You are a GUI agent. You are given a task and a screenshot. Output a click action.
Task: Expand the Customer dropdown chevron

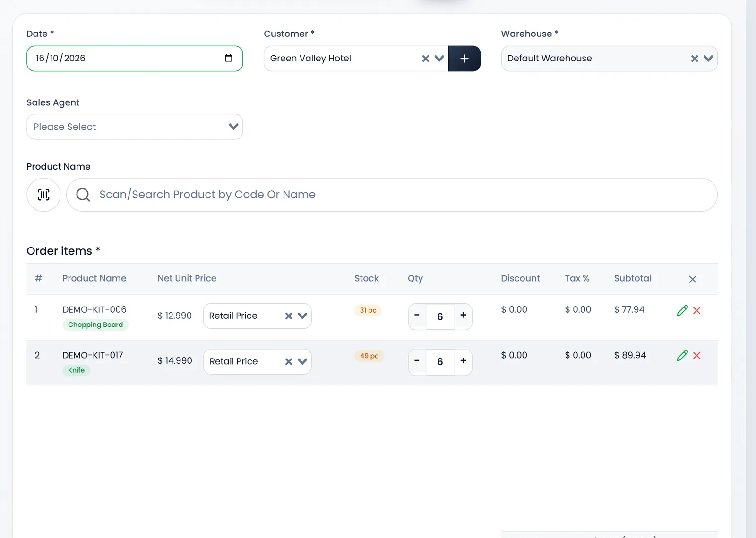click(439, 59)
